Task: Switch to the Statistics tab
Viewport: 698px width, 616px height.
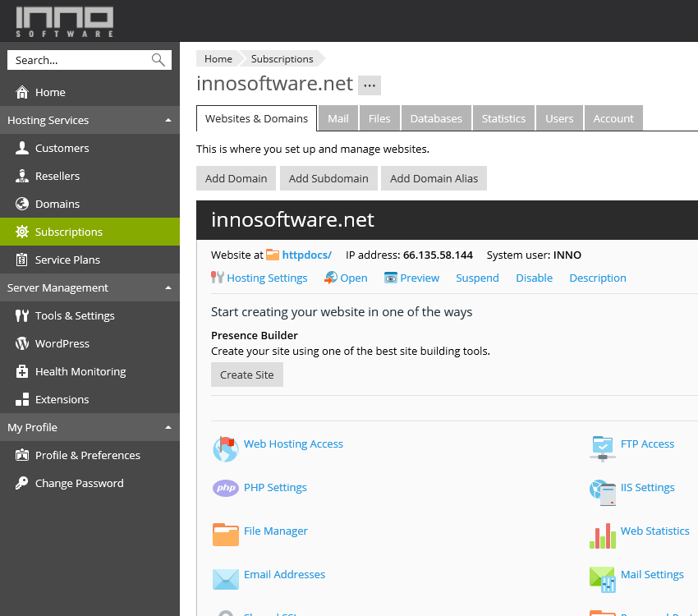Action: 503,118
